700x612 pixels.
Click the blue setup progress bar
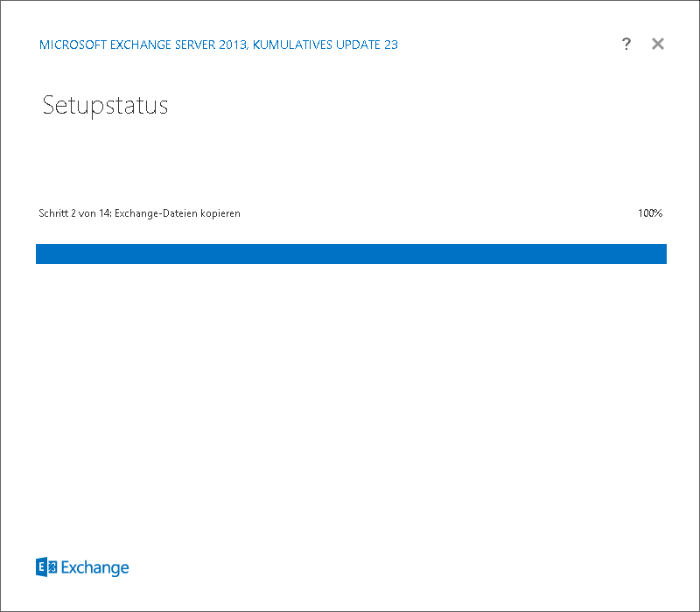[x=350, y=254]
